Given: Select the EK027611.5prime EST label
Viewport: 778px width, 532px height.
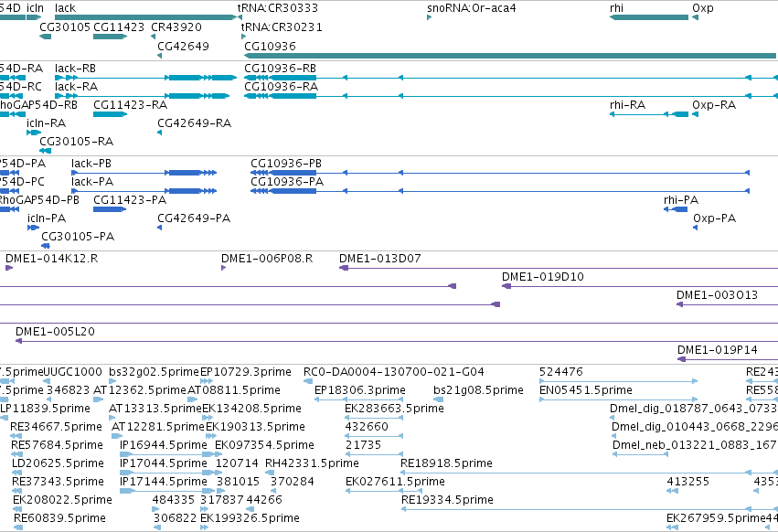Looking at the screenshot, I should click(396, 482).
